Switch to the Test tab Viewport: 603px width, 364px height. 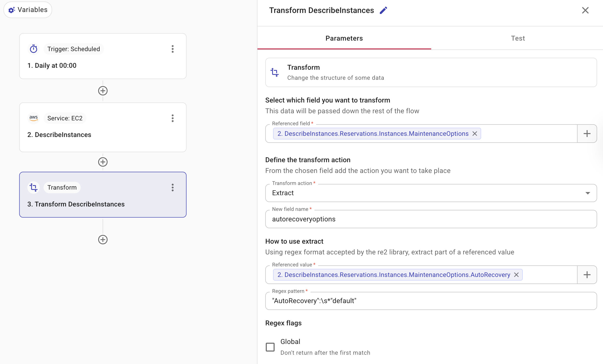518,38
